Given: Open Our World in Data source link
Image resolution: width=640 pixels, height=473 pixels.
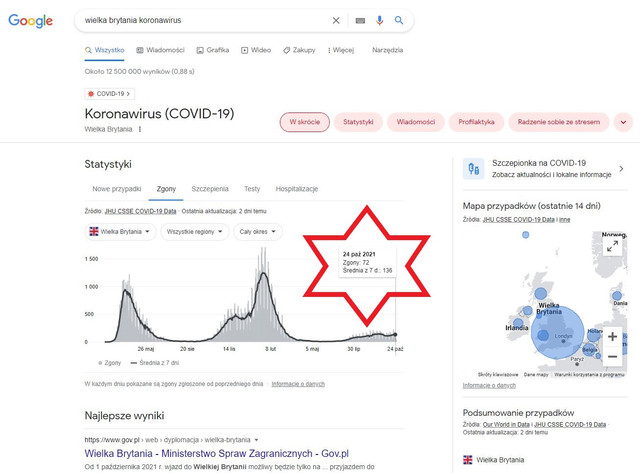Looking at the screenshot, I should pos(506,424).
